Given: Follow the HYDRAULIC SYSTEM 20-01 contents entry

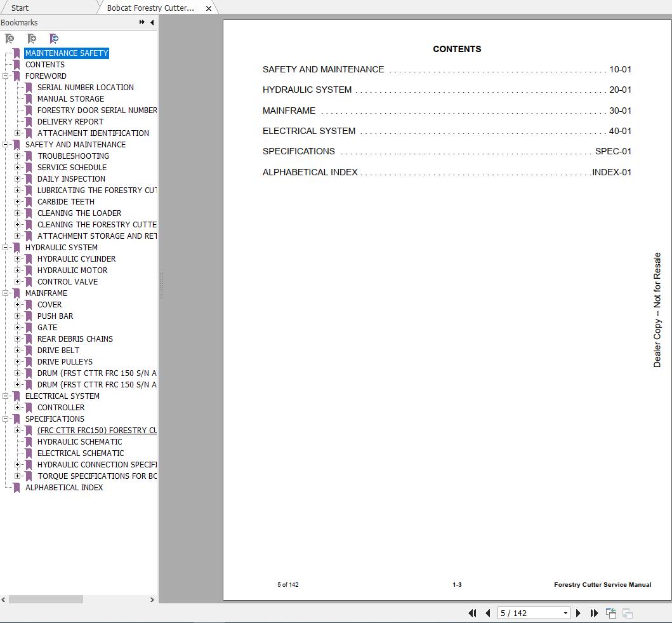Looking at the screenshot, I should coord(447,90).
